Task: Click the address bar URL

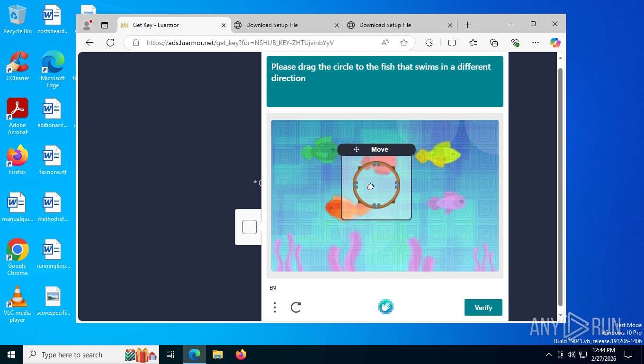Action: point(240,43)
